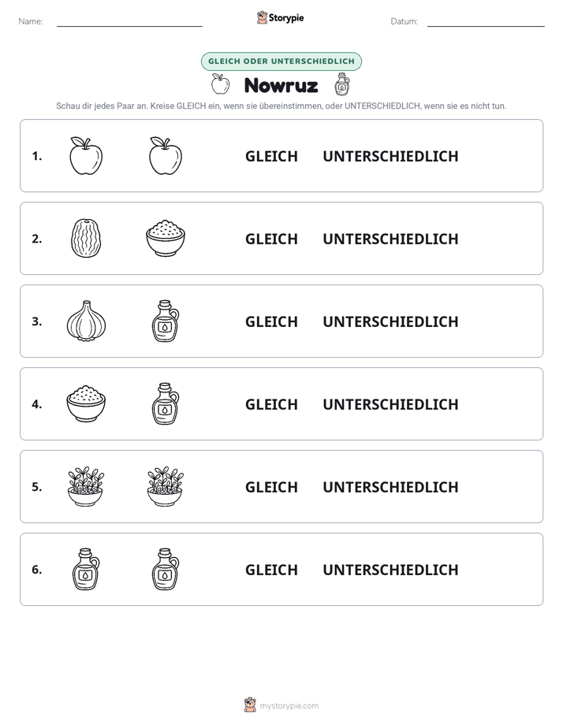
Task: Select GLEICH for row 5
Action: click(271, 487)
